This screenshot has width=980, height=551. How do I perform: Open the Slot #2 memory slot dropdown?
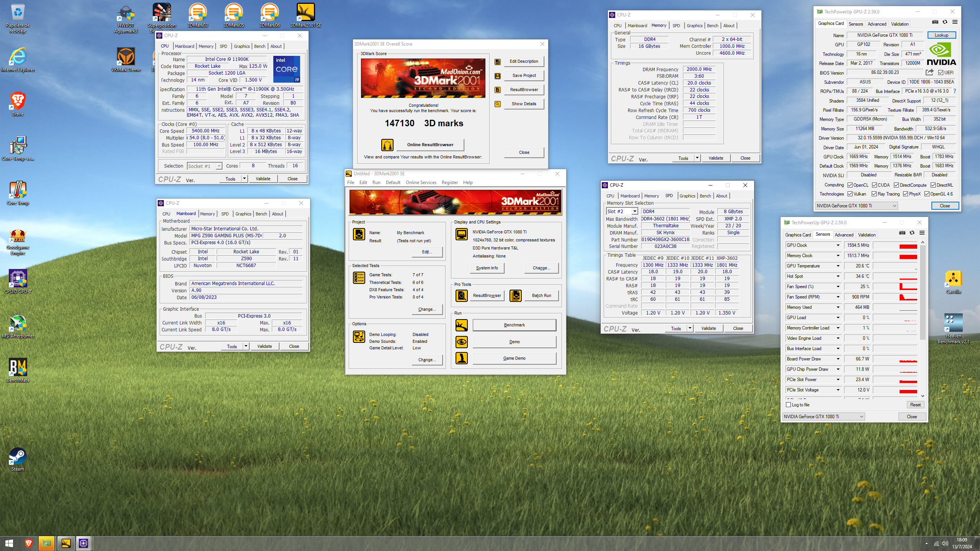[x=622, y=211]
